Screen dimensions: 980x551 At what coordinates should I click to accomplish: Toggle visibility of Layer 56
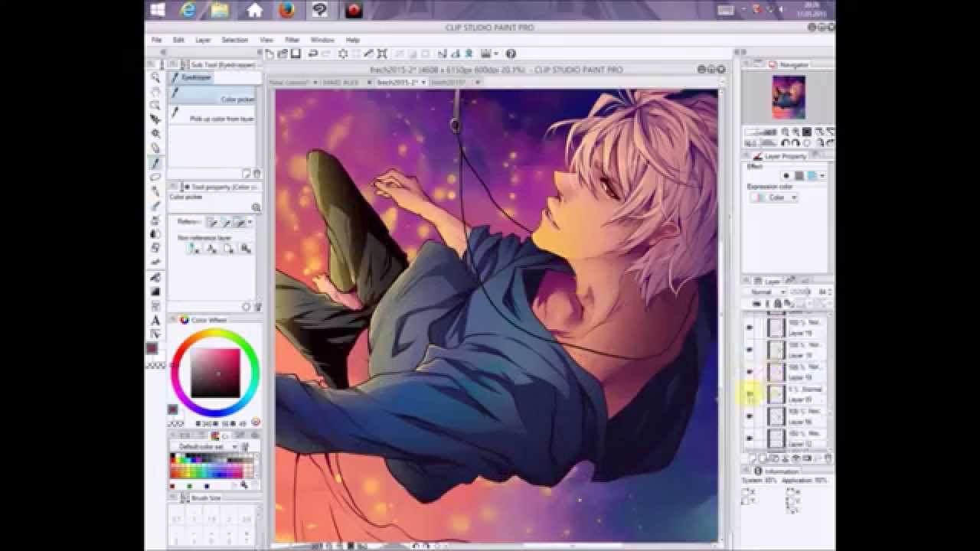[x=750, y=416]
